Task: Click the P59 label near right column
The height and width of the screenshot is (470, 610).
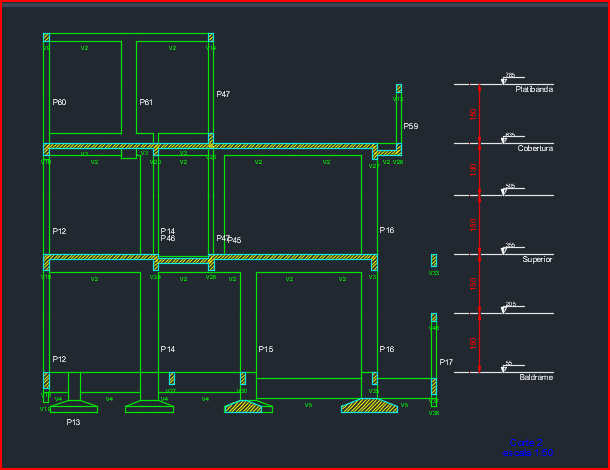Action: tap(411, 127)
